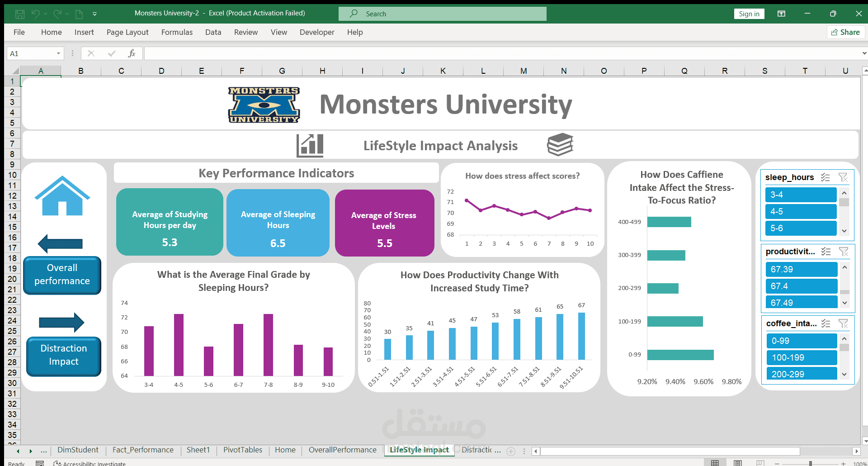
Task: Click the New blank document icon
Action: [79, 14]
